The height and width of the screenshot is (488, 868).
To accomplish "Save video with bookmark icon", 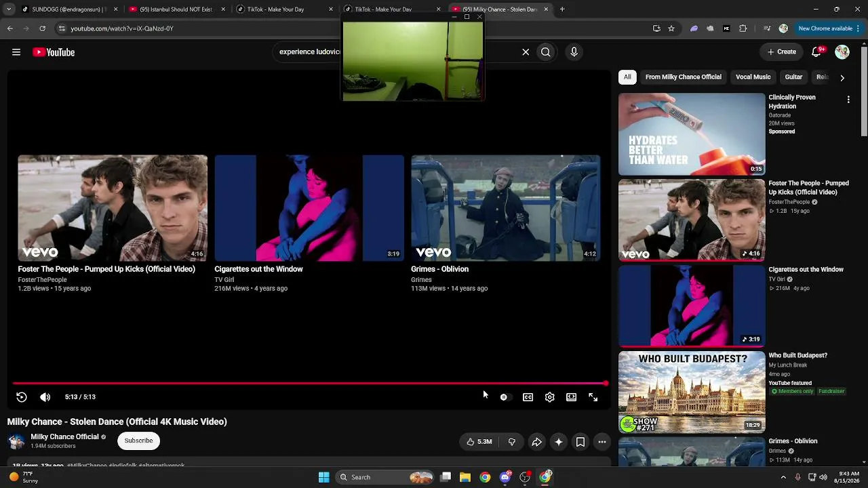I will point(580,442).
